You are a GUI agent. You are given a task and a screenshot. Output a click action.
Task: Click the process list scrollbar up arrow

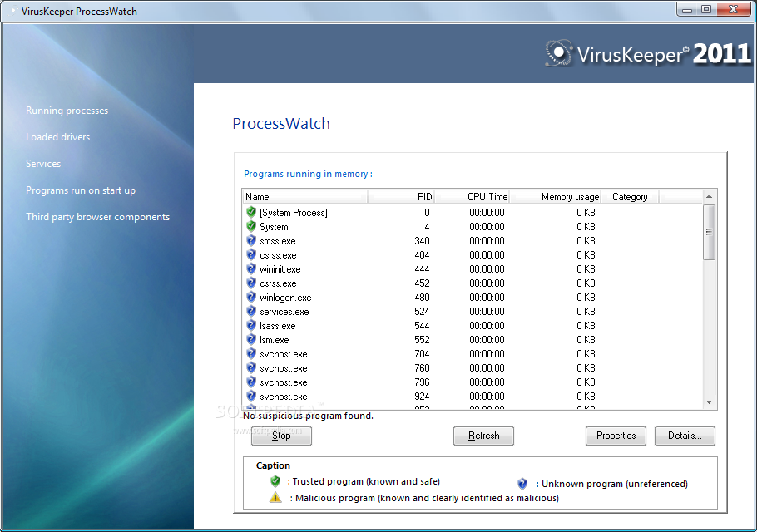pyautogui.click(x=709, y=196)
